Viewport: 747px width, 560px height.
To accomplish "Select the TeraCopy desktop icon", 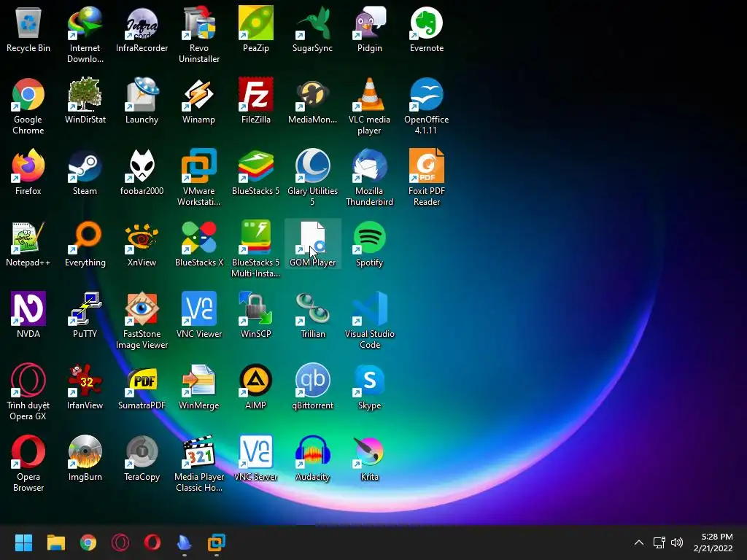I will [142, 451].
